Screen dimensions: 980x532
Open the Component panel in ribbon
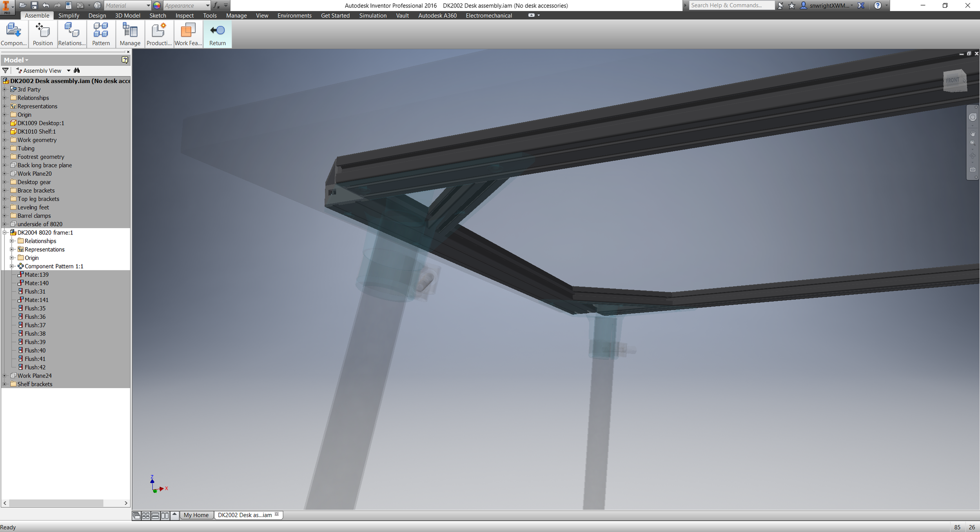(x=14, y=34)
